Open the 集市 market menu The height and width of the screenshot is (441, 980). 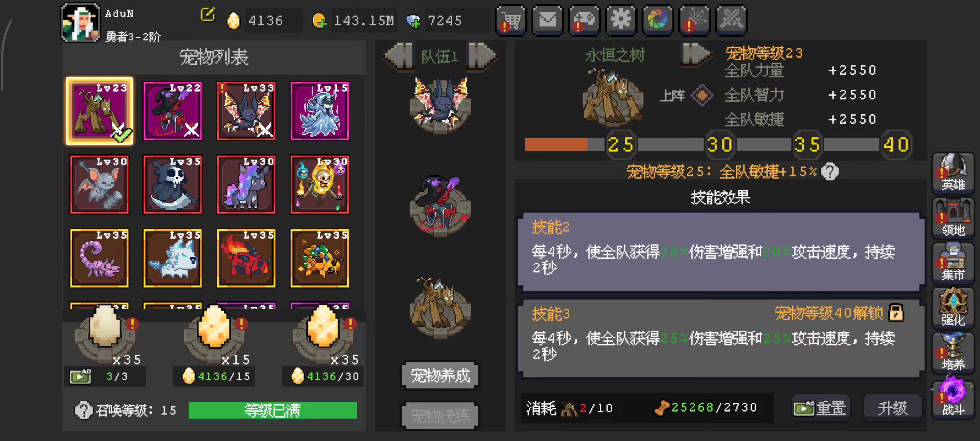point(952,262)
